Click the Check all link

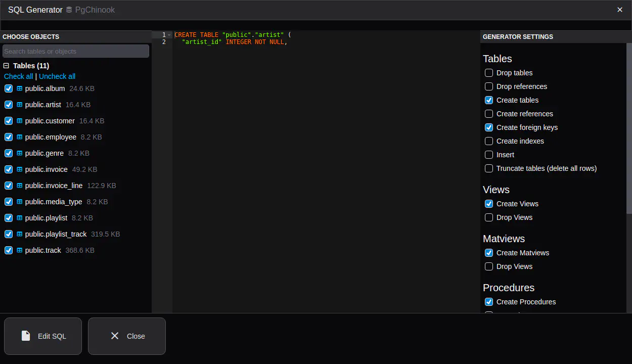click(19, 76)
